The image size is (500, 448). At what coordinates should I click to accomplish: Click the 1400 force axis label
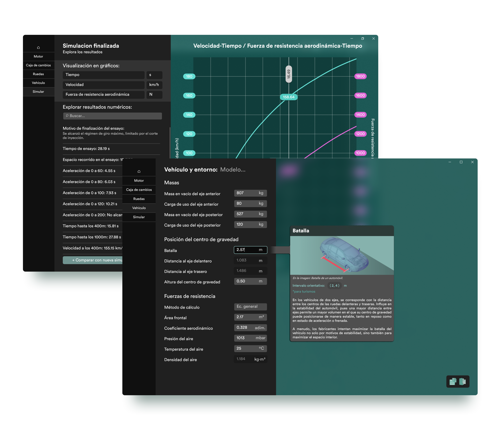point(360,115)
